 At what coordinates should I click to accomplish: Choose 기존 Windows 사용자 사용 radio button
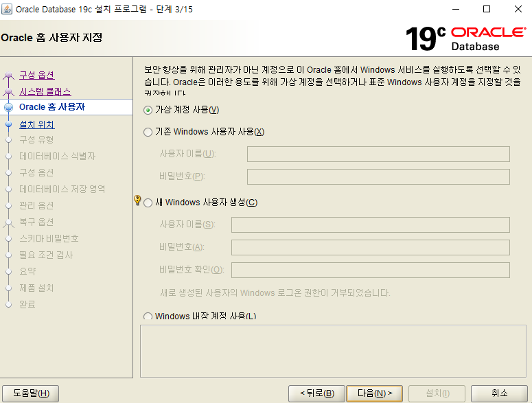pyautogui.click(x=148, y=132)
